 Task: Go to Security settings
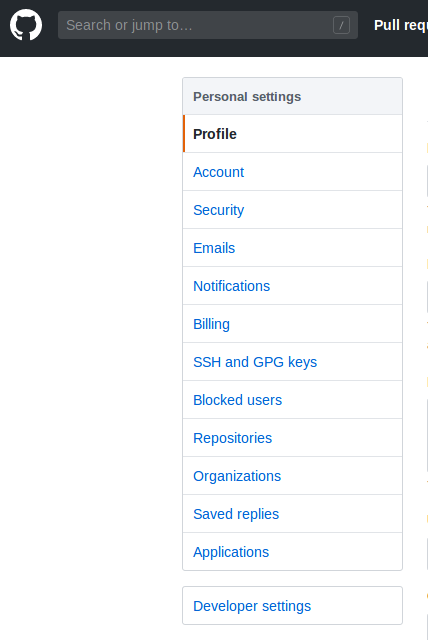point(293,210)
